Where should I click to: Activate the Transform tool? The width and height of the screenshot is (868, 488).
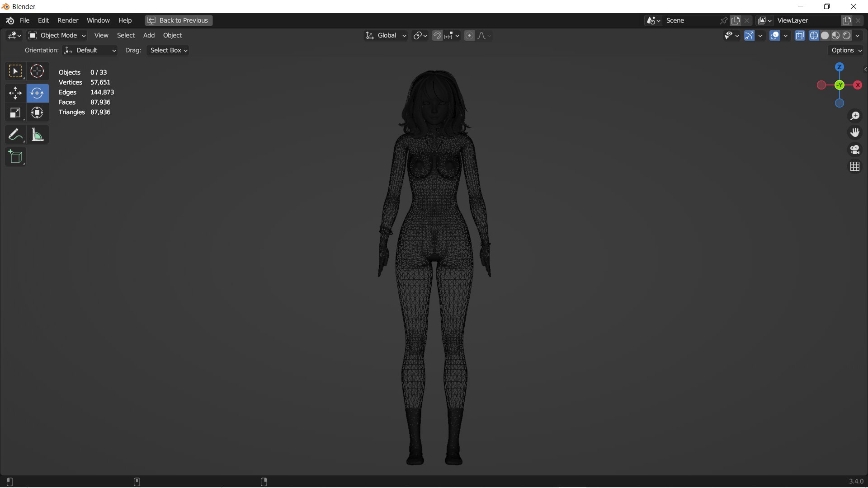point(37,113)
